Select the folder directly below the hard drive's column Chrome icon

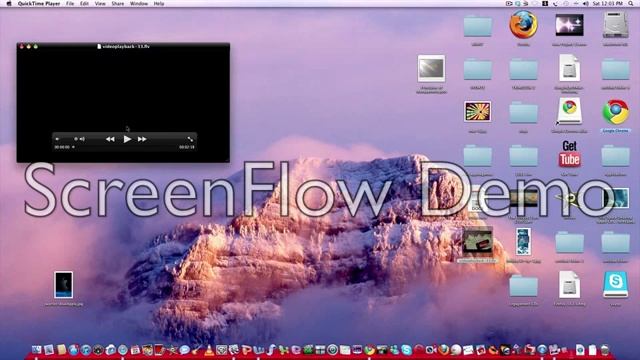click(x=616, y=156)
